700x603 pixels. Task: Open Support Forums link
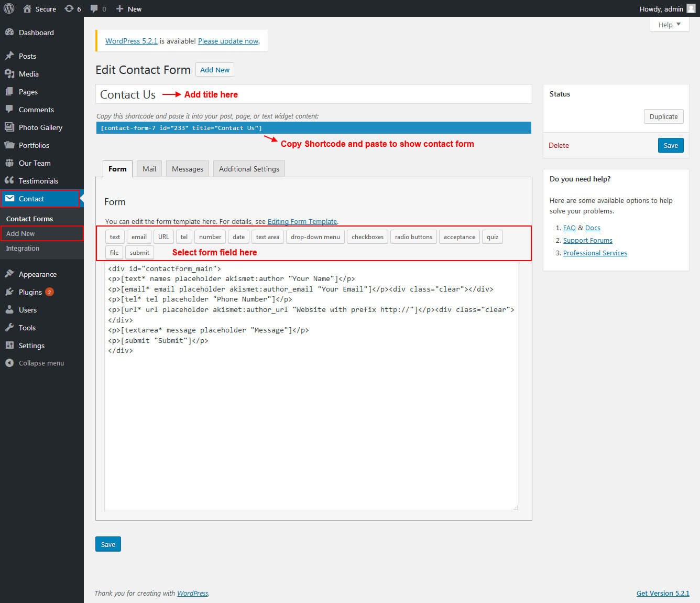pos(588,240)
